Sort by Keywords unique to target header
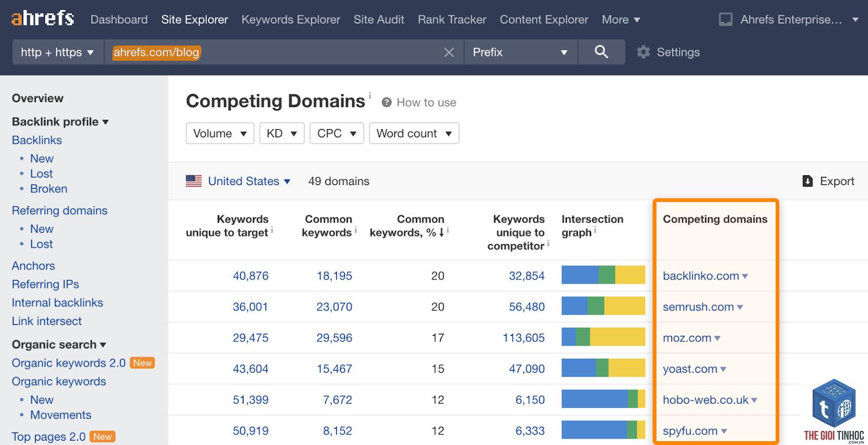The image size is (868, 445). (227, 226)
